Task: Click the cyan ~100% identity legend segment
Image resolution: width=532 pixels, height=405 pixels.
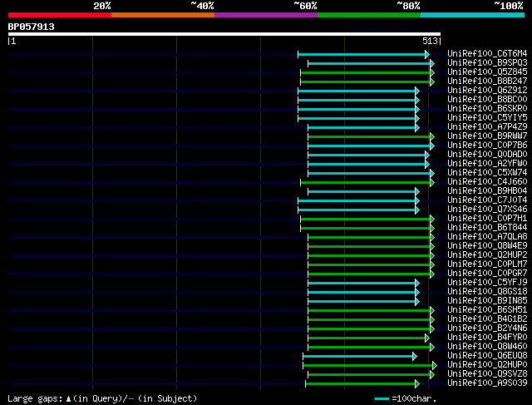Action: (x=471, y=15)
